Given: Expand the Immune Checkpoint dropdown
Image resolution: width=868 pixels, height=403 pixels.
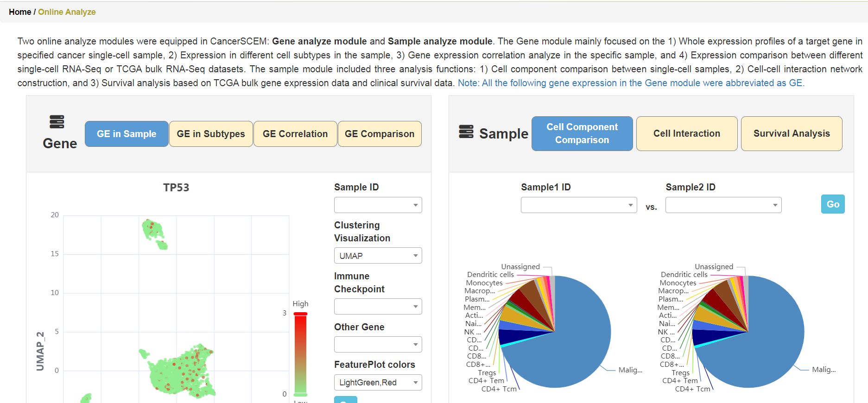Looking at the screenshot, I should (x=378, y=307).
